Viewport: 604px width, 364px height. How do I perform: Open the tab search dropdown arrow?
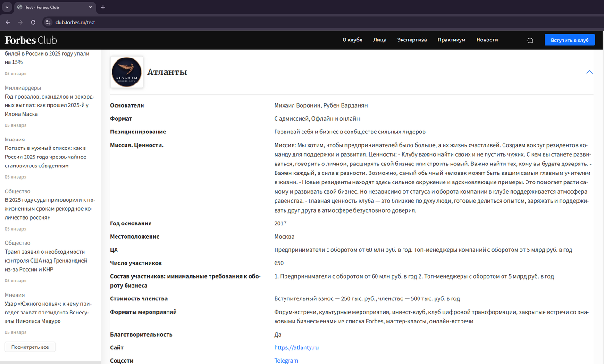click(7, 7)
